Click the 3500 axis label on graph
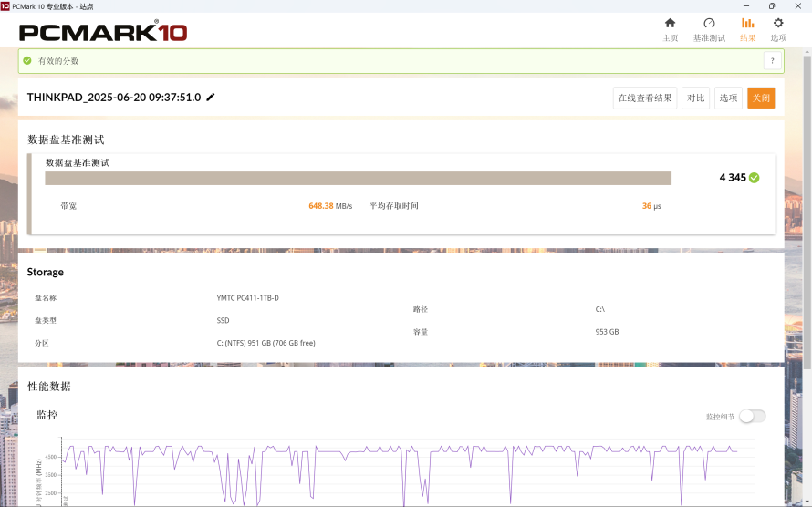Screen dimensions: 812x507 (51, 475)
